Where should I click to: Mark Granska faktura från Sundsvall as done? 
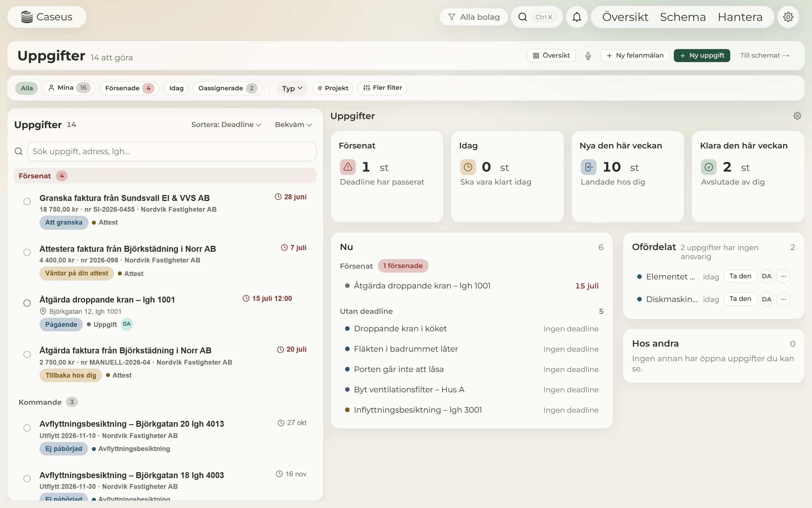[27, 202]
